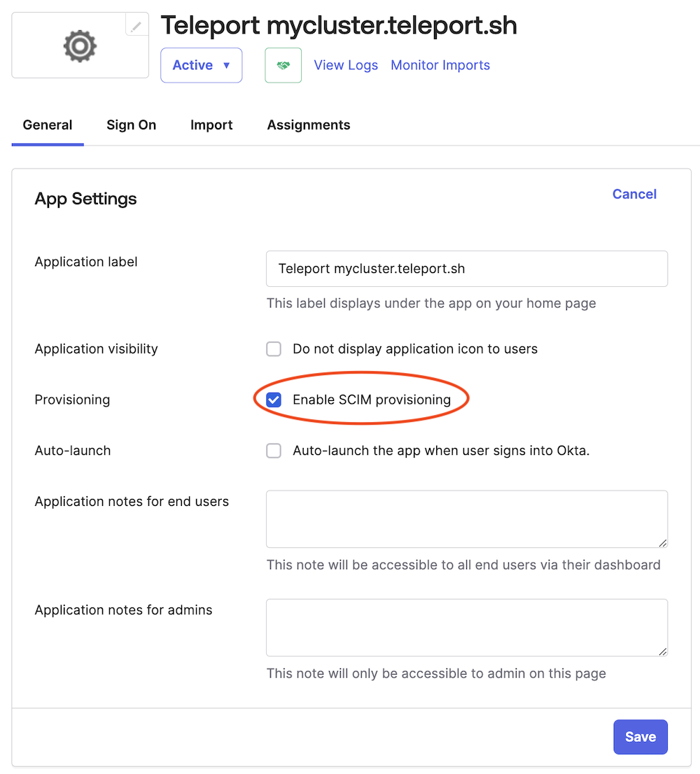Image resolution: width=700 pixels, height=774 pixels.
Task: Switch to the Sign On tab
Action: pos(131,125)
